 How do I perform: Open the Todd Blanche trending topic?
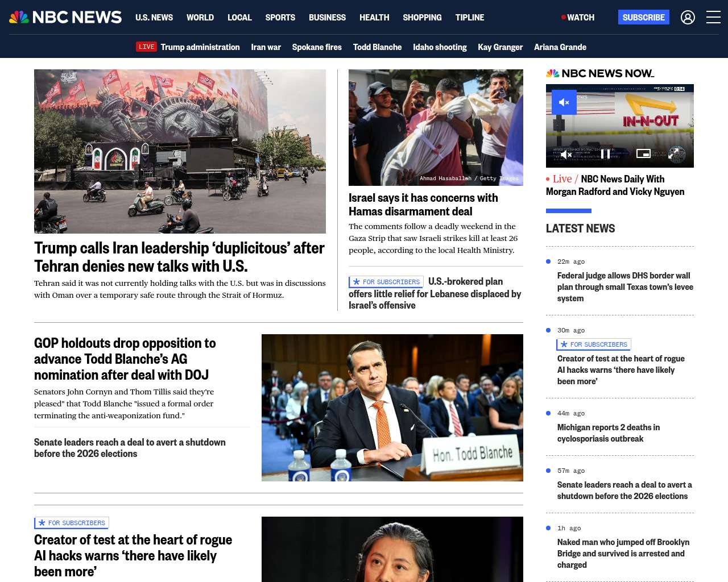pos(377,47)
